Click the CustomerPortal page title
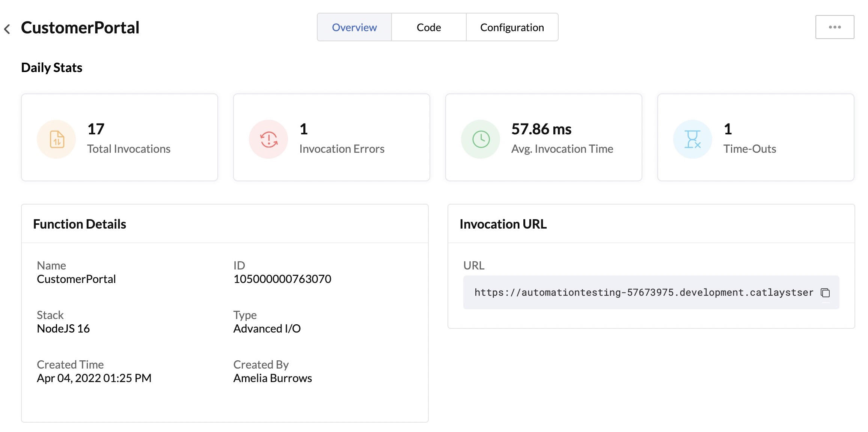The image size is (868, 432). (x=80, y=28)
